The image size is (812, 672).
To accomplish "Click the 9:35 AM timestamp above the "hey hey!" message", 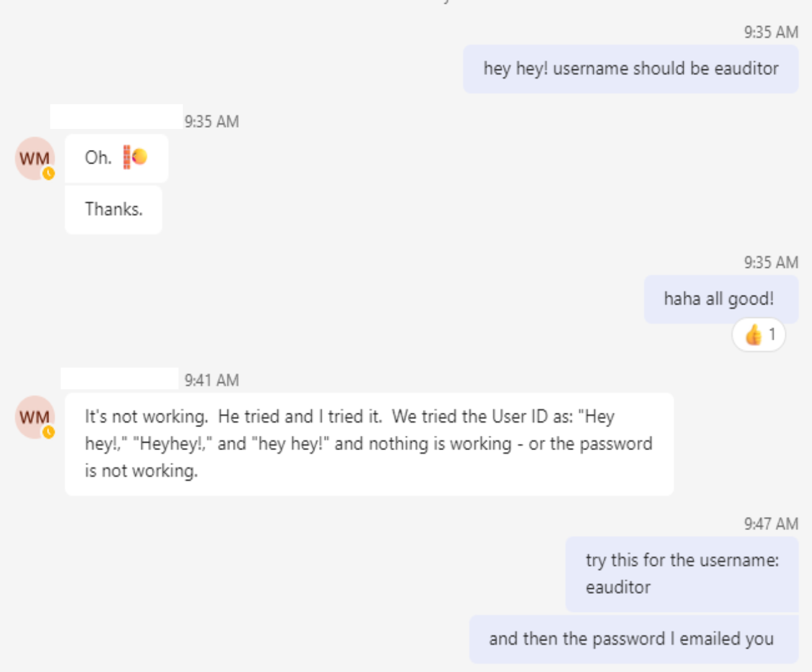I will (770, 32).
